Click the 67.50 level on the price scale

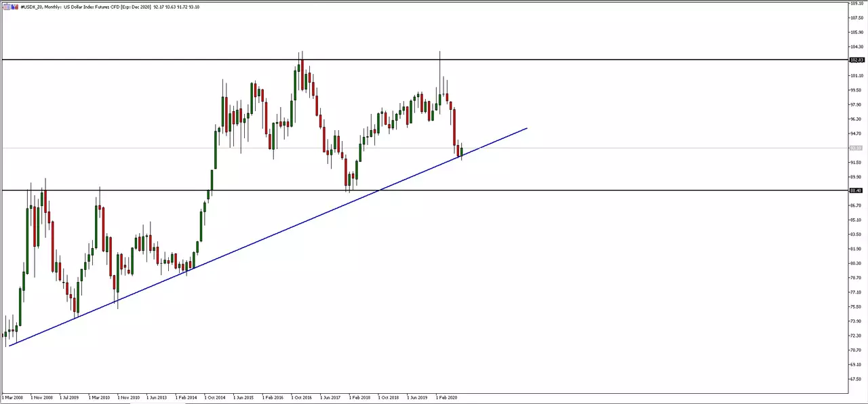tap(858, 379)
